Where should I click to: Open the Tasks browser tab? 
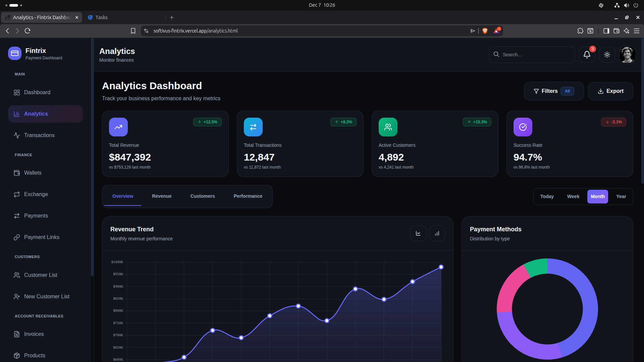[x=101, y=17]
